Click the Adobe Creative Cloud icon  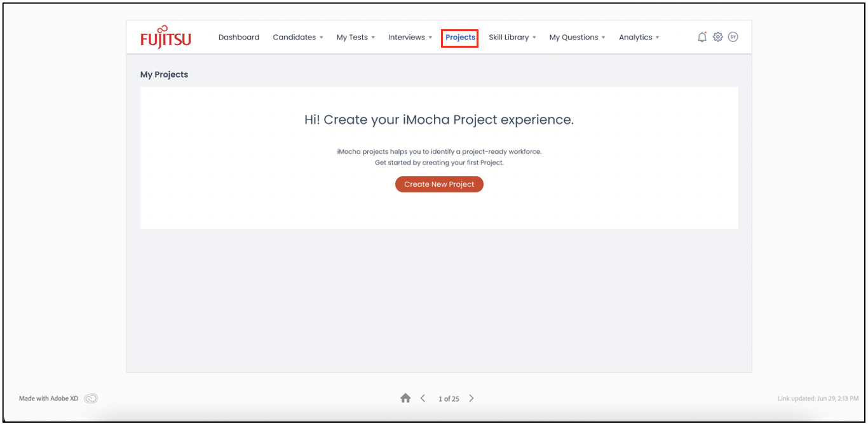pos(91,399)
